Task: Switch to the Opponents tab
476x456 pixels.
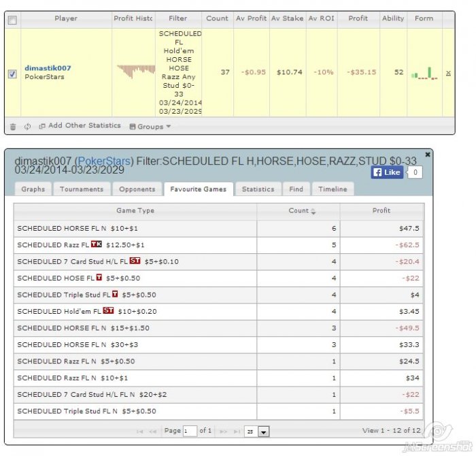Action: [137, 189]
